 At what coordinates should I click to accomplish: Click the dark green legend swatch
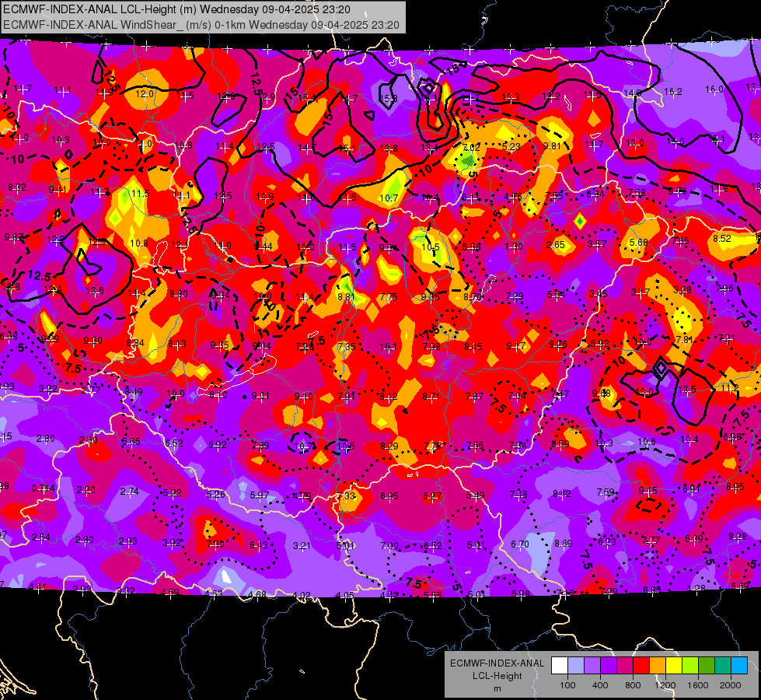[x=707, y=666]
